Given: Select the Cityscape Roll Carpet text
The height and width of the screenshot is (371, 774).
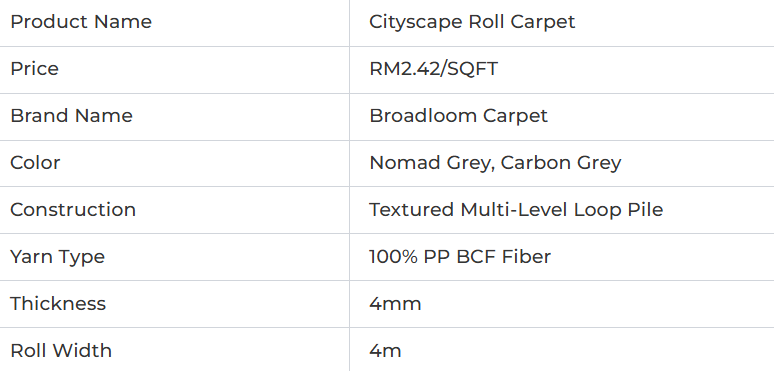Looking at the screenshot, I should point(472,22).
